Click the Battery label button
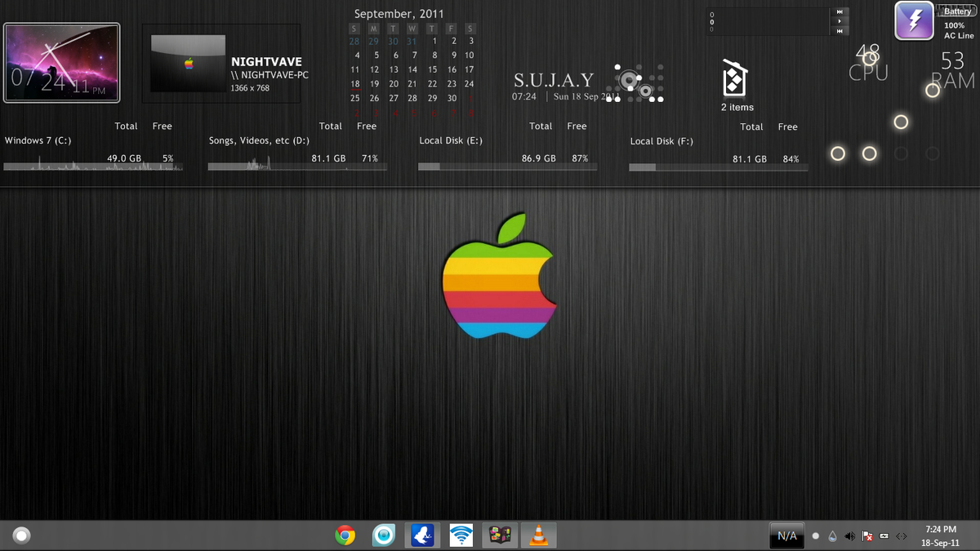Viewport: 980px width, 551px height. coord(957,11)
